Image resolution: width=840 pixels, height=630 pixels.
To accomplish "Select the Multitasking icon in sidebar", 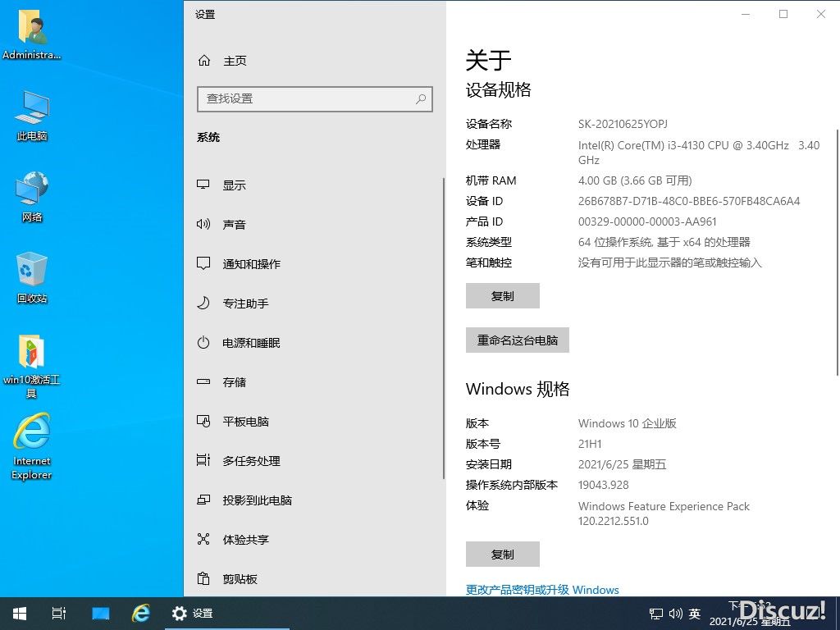I will point(203,461).
